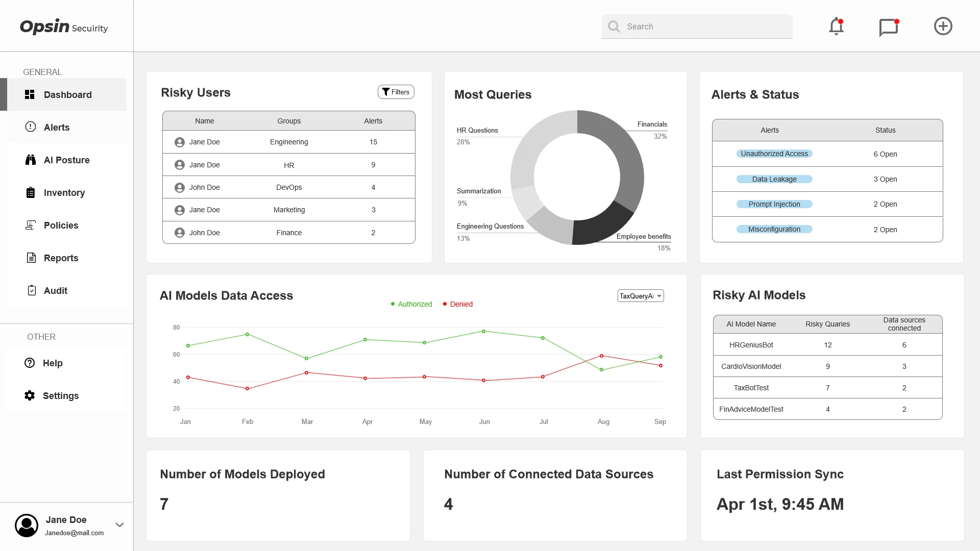The height and width of the screenshot is (551, 980).
Task: Click the user avatar in the Finance row
Action: tap(179, 233)
